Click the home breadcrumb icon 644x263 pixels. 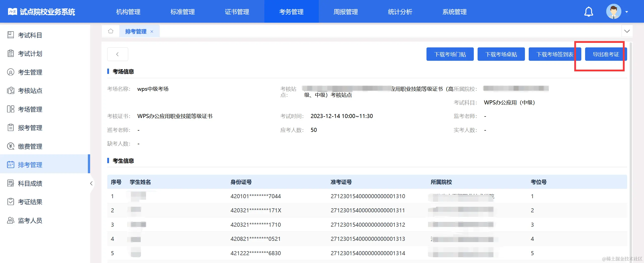pos(111,31)
